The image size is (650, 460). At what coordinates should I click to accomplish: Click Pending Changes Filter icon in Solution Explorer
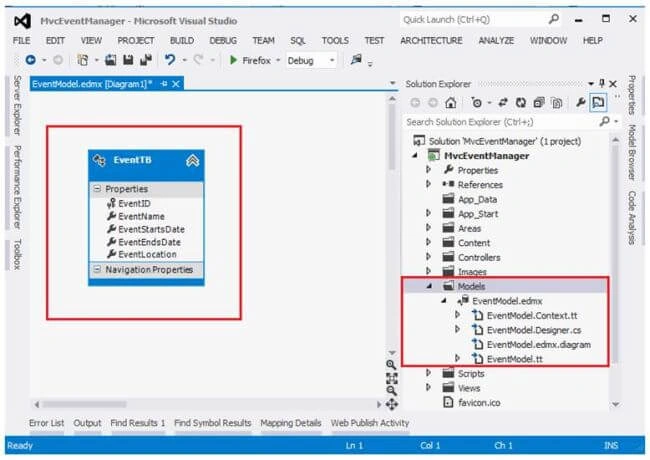(477, 102)
